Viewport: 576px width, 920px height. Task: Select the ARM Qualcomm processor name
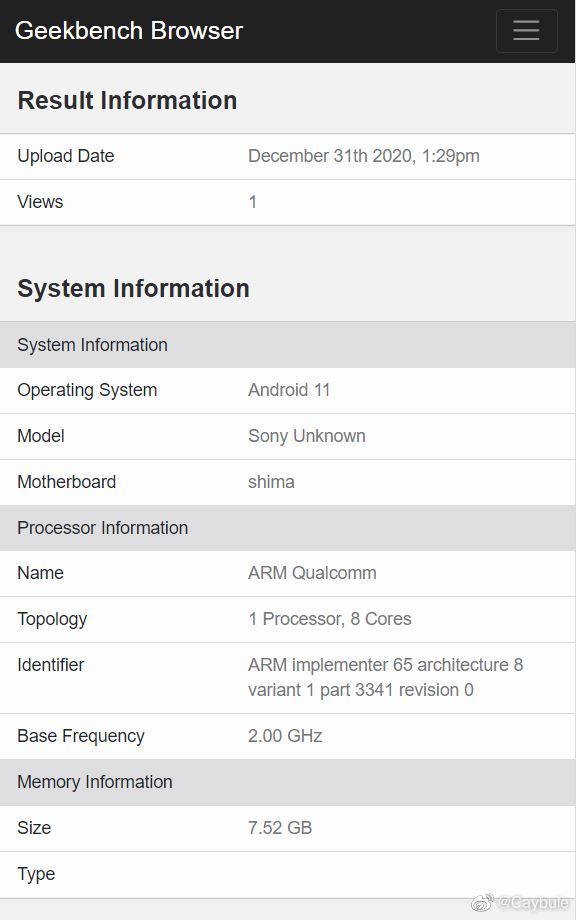(312, 573)
